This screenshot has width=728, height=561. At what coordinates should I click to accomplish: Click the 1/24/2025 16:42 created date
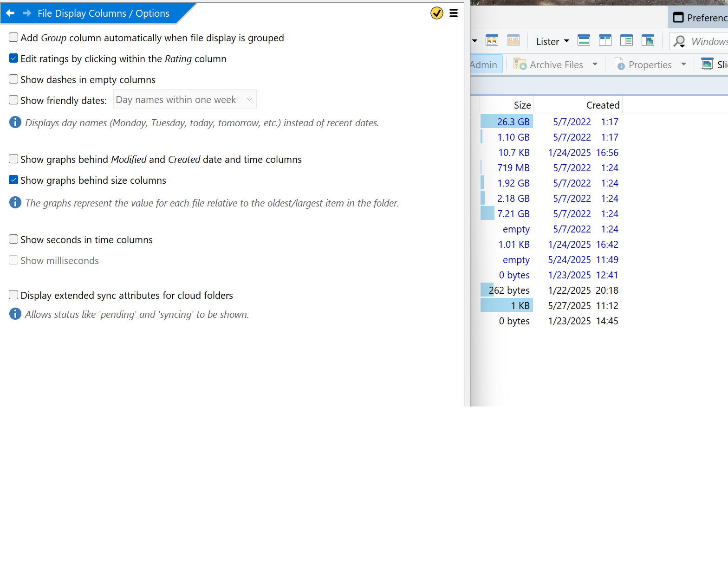pos(583,244)
